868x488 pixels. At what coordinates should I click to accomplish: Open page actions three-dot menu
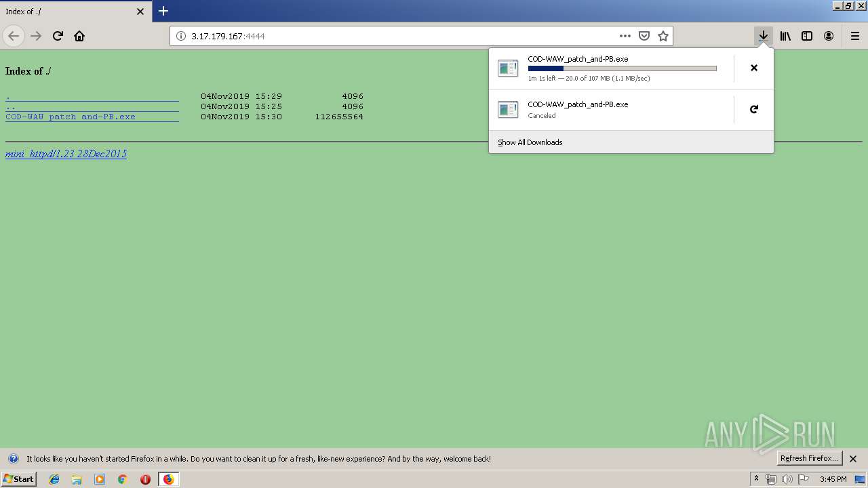coord(625,36)
